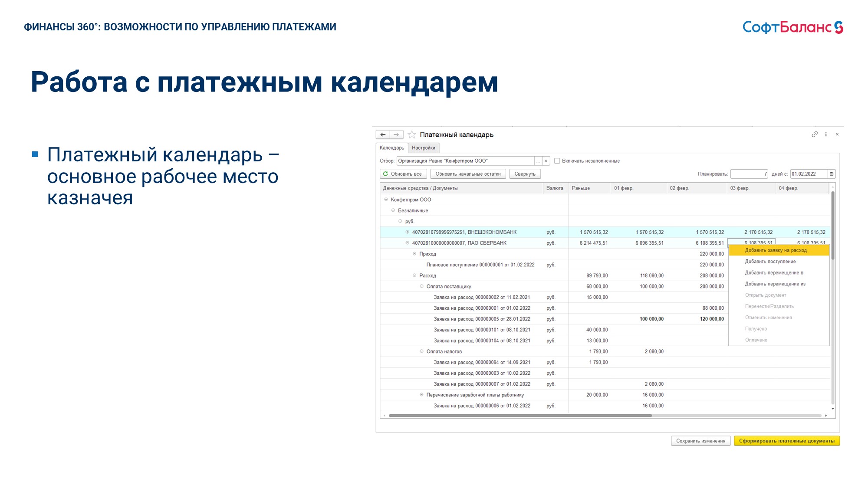Collapse the руб. currency node

400,221
